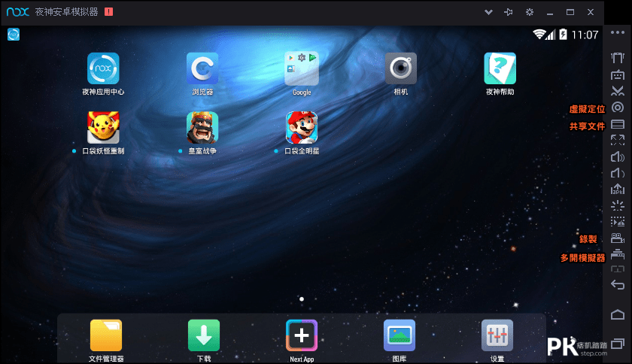Open the multi-instance emulator manager

(618, 254)
